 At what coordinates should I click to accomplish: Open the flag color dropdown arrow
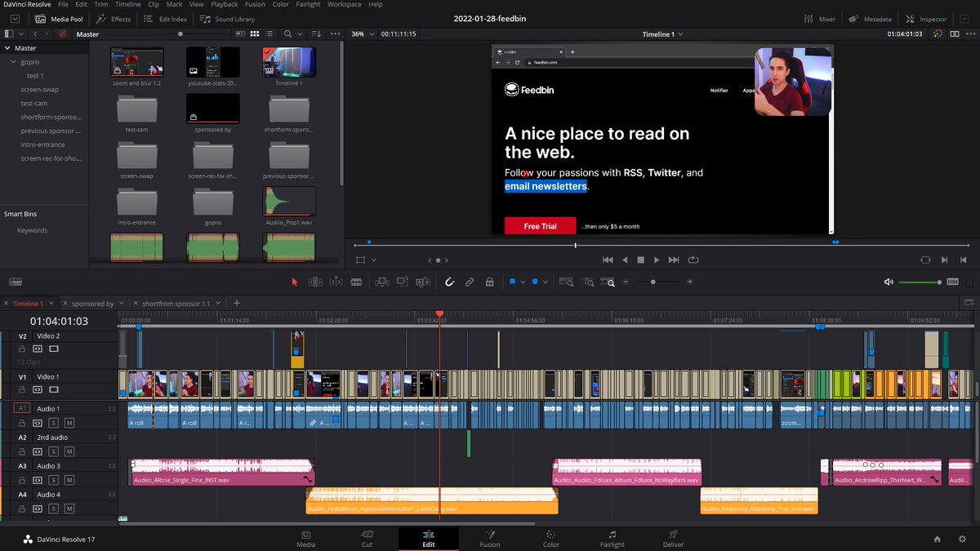522,282
